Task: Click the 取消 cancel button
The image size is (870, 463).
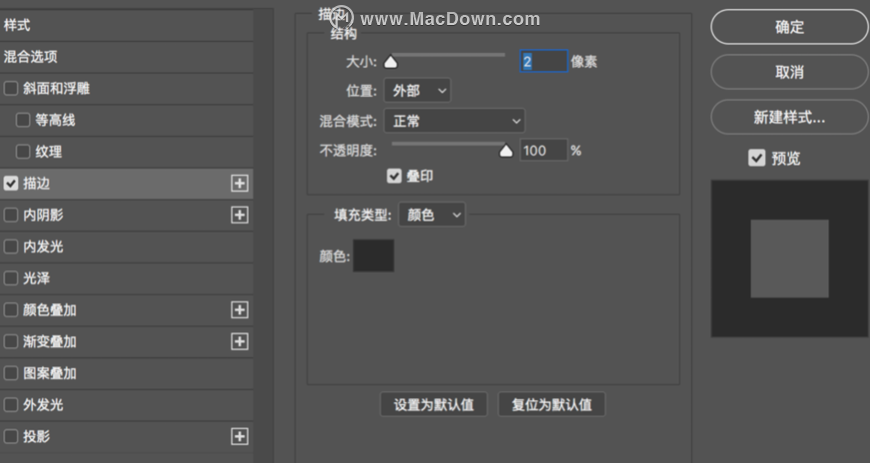Action: [x=790, y=72]
